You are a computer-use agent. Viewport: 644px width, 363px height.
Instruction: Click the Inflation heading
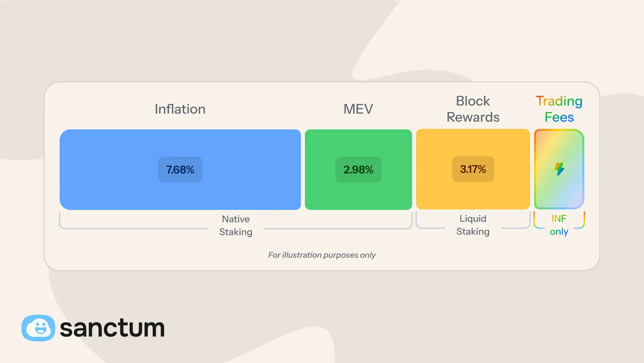[x=180, y=109]
